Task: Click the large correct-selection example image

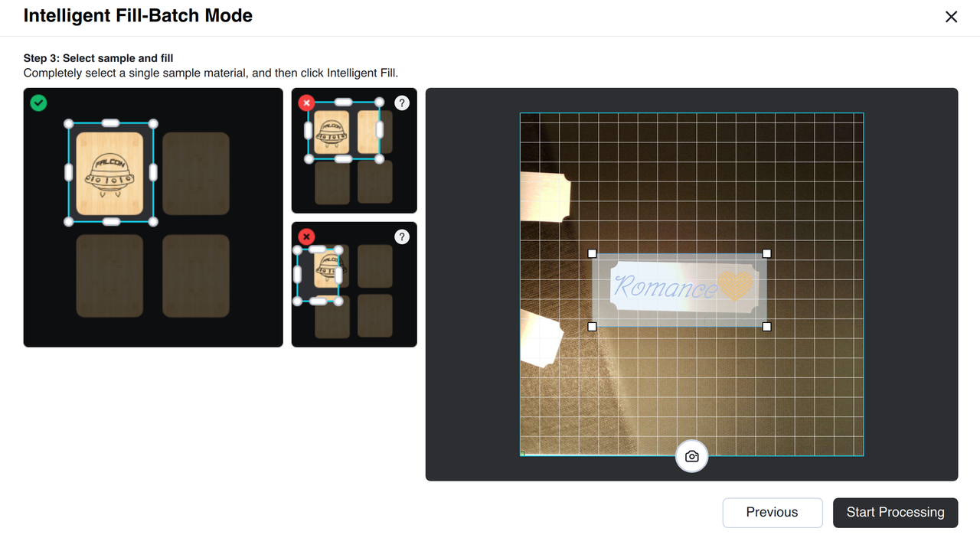Action: tap(153, 217)
